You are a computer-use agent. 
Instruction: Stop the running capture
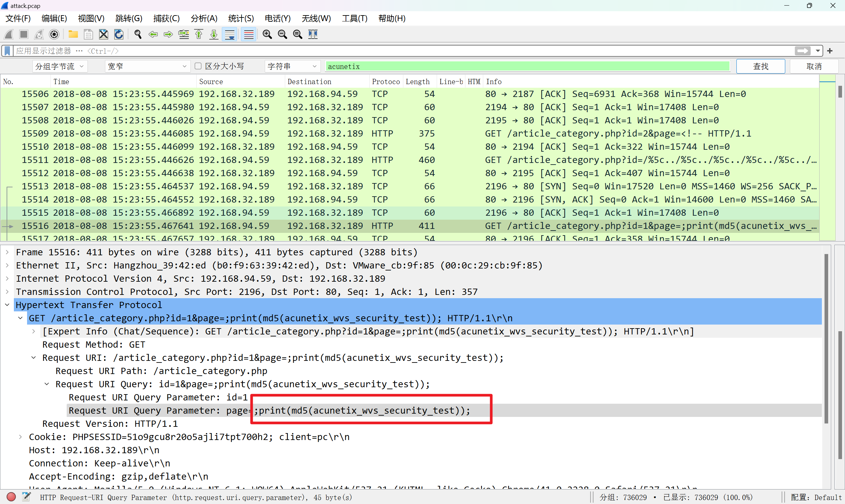click(x=24, y=34)
